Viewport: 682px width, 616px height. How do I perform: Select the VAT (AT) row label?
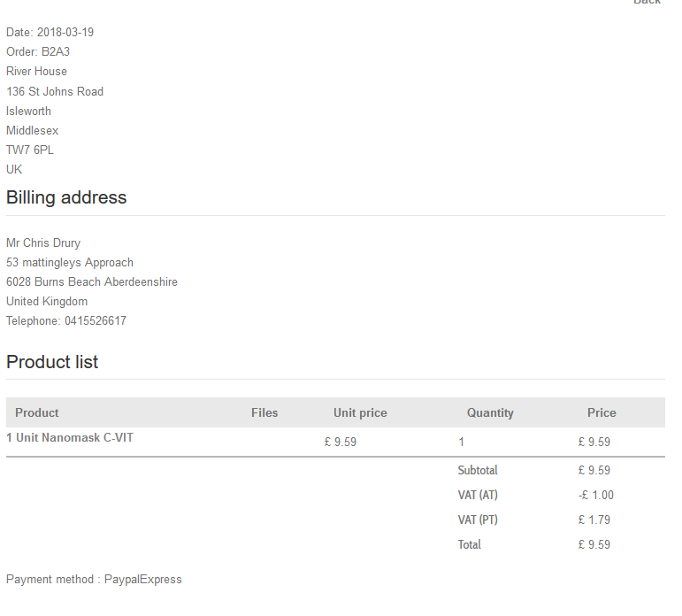click(x=478, y=495)
